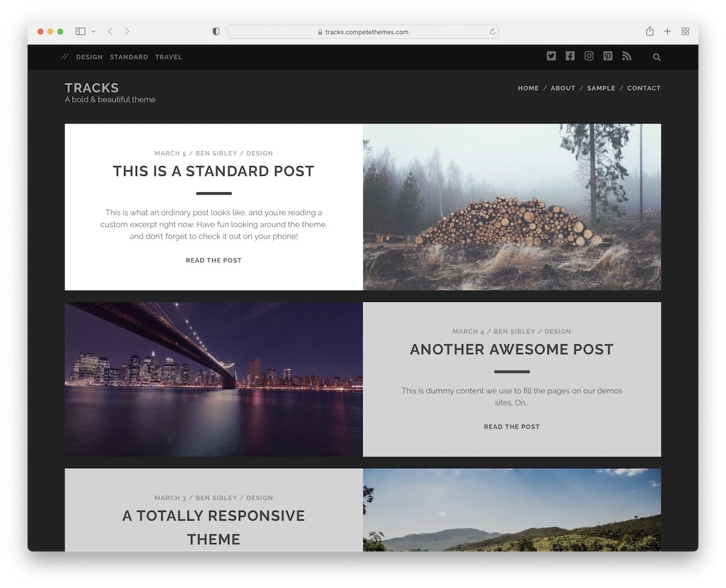
Task: Open the night bridge skyline image
Action: (x=213, y=379)
